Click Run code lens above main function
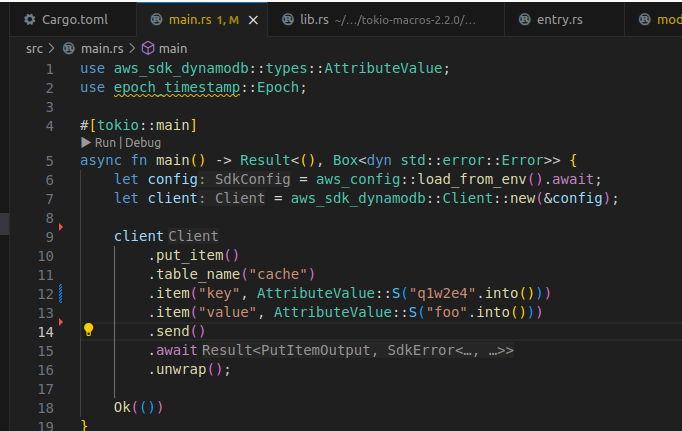This screenshot has width=682, height=431. 105,143
